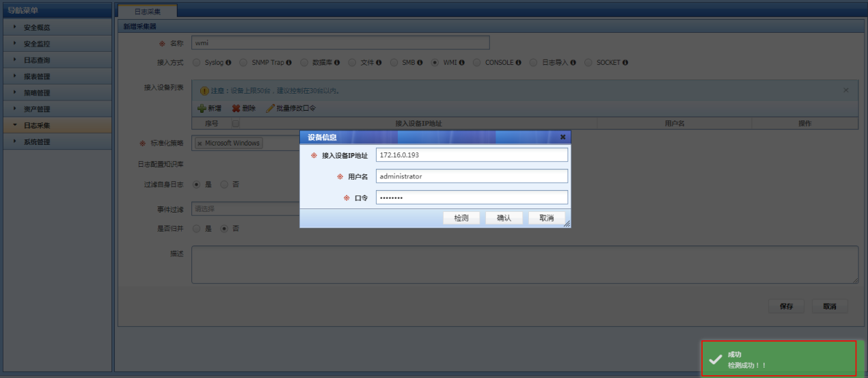The image size is (868, 378).
Task: Tick the select-all checkbox in device table header
Action: point(236,124)
